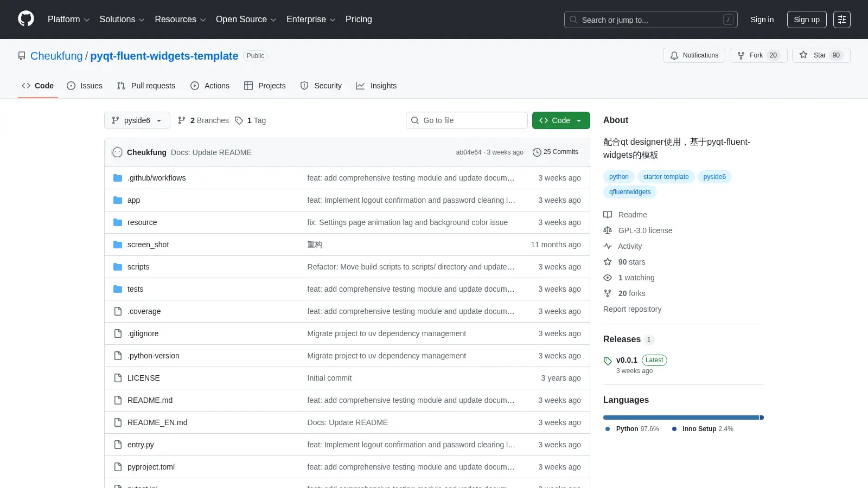Click the qfluentwidgets topic tag
This screenshot has width=868, height=488.
click(630, 192)
